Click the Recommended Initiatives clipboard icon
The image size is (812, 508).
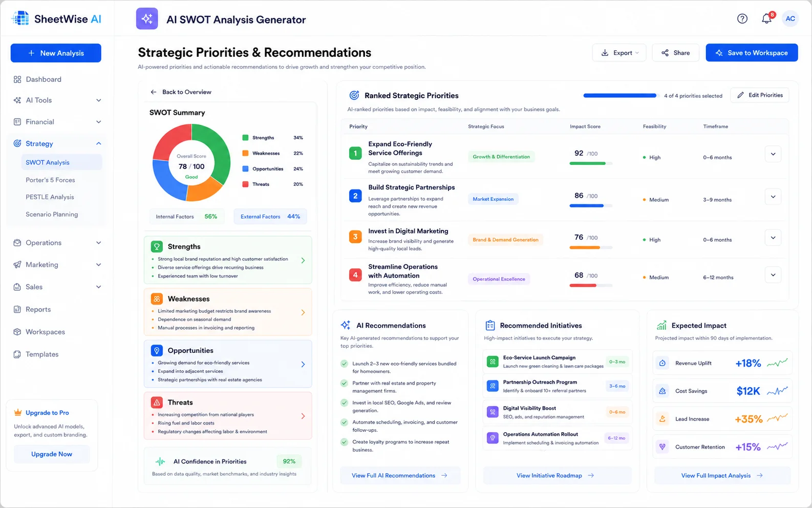pyautogui.click(x=490, y=325)
